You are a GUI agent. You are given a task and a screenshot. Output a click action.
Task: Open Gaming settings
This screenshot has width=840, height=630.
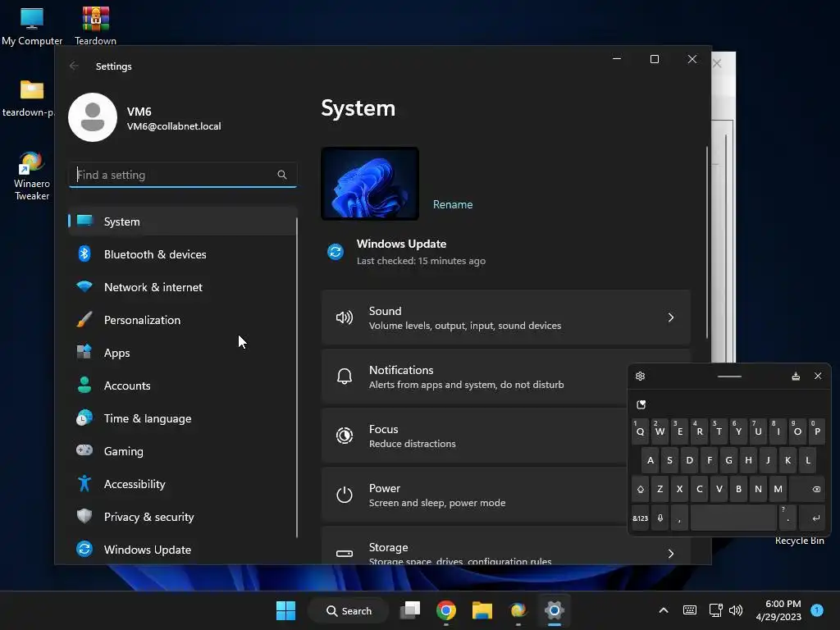pyautogui.click(x=182, y=451)
